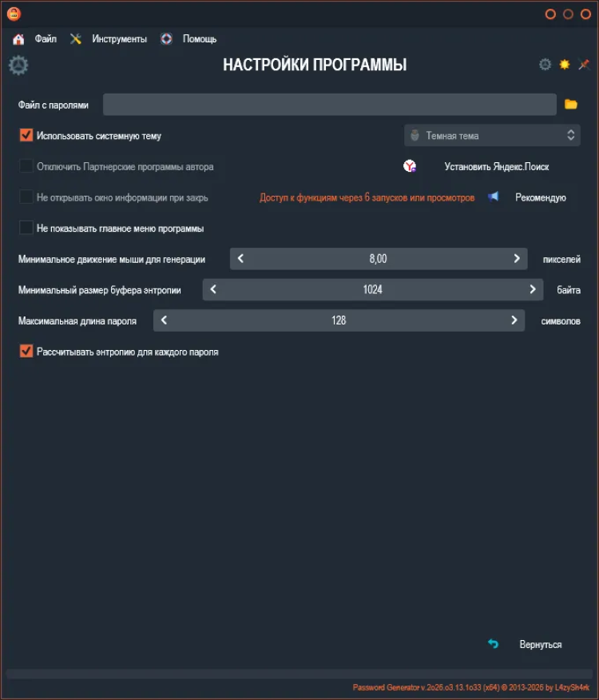Screen dimensions: 599x700
Task: Click the blue return arrow icon
Action: (494, 644)
